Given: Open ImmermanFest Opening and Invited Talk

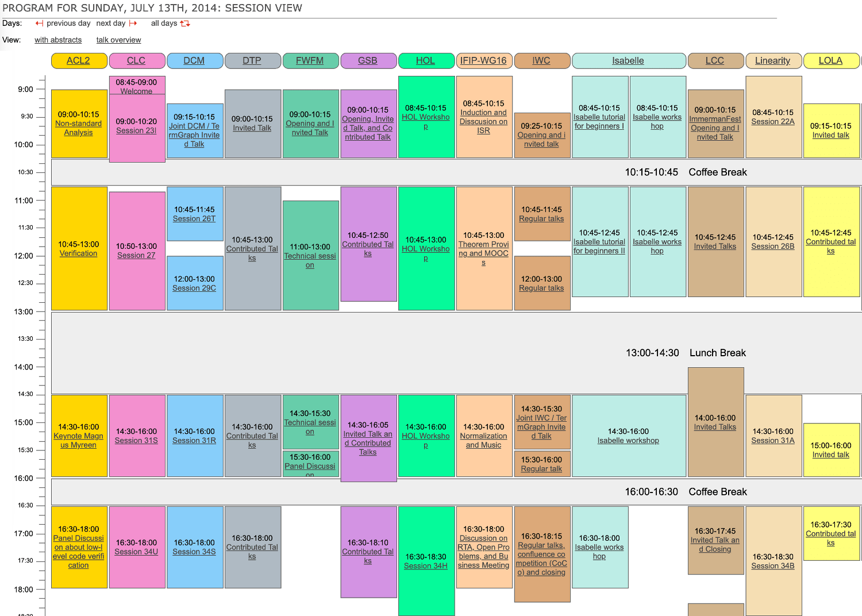Looking at the screenshot, I should click(715, 128).
